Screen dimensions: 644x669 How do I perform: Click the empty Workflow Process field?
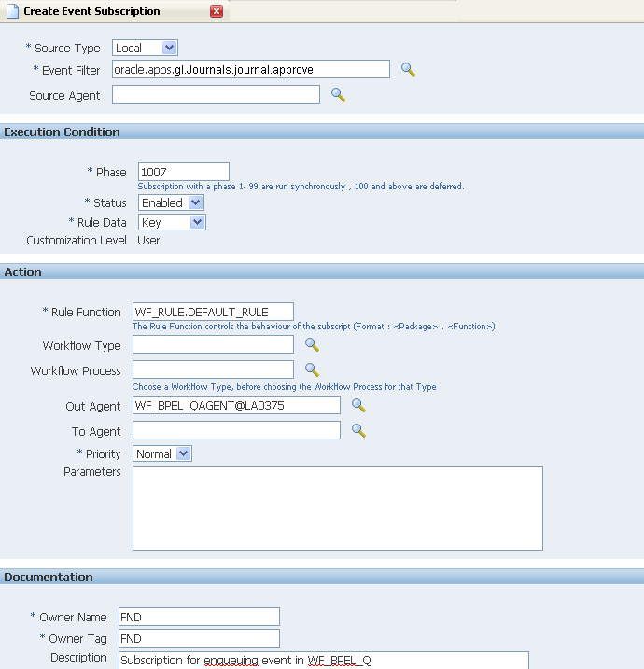point(213,369)
